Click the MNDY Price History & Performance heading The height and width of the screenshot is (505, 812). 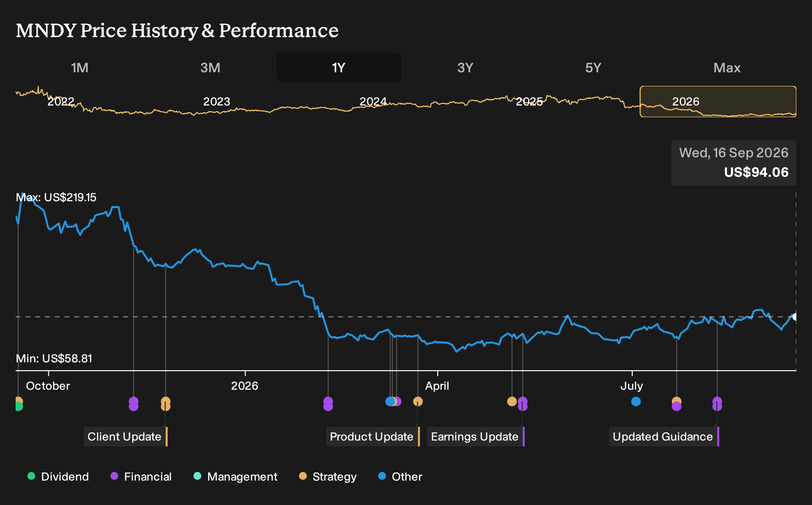pyautogui.click(x=177, y=30)
